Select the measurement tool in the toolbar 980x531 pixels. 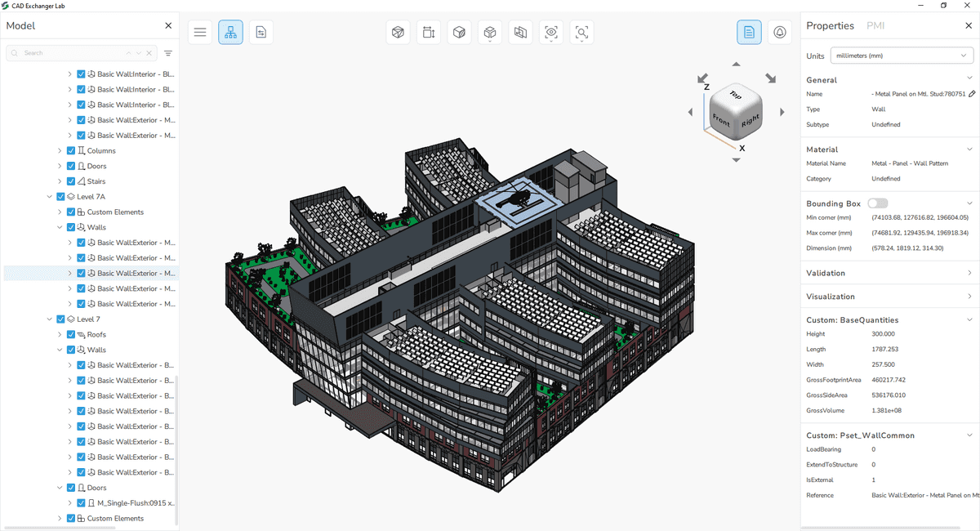(x=428, y=32)
